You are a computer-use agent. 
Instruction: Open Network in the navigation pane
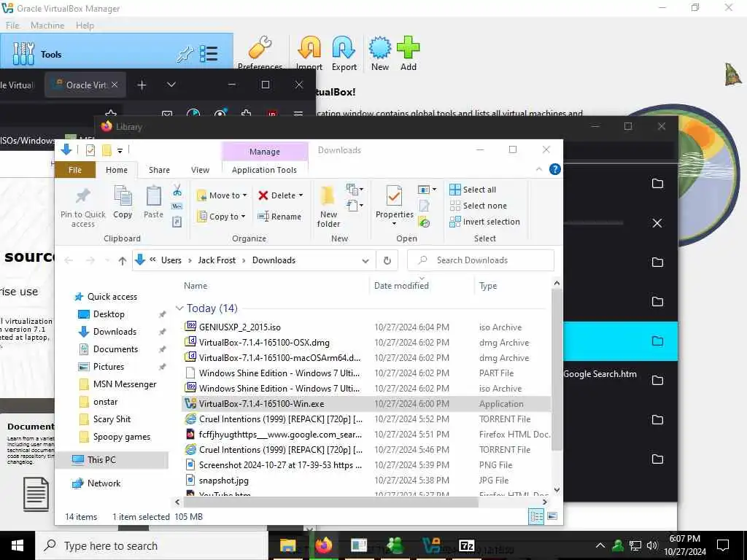(x=104, y=483)
